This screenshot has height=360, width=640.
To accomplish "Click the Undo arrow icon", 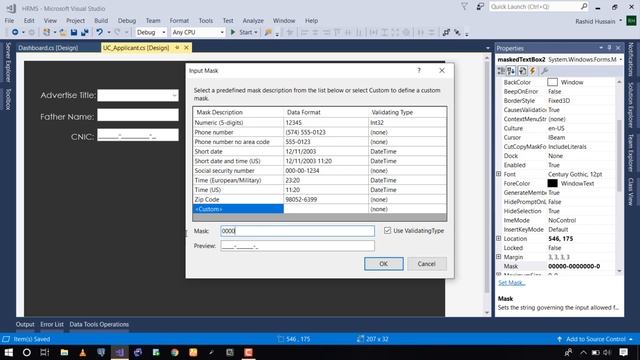I will click(x=99, y=32).
